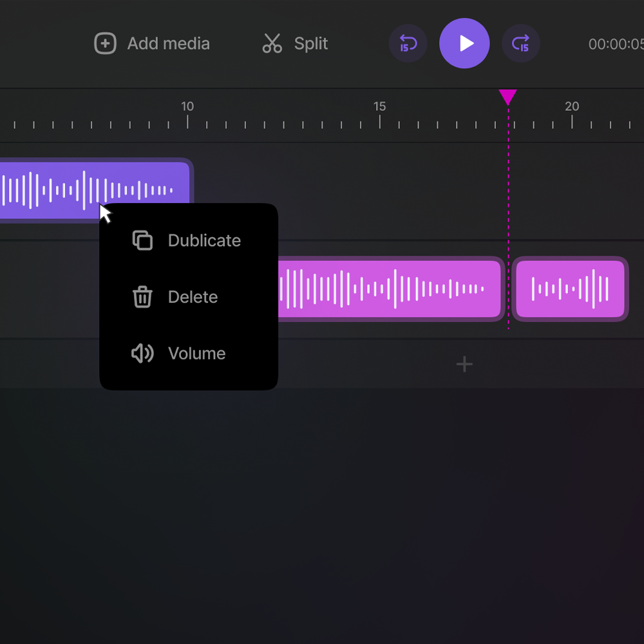
Task: Click the rewind 15 seconds icon
Action: pyautogui.click(x=408, y=43)
